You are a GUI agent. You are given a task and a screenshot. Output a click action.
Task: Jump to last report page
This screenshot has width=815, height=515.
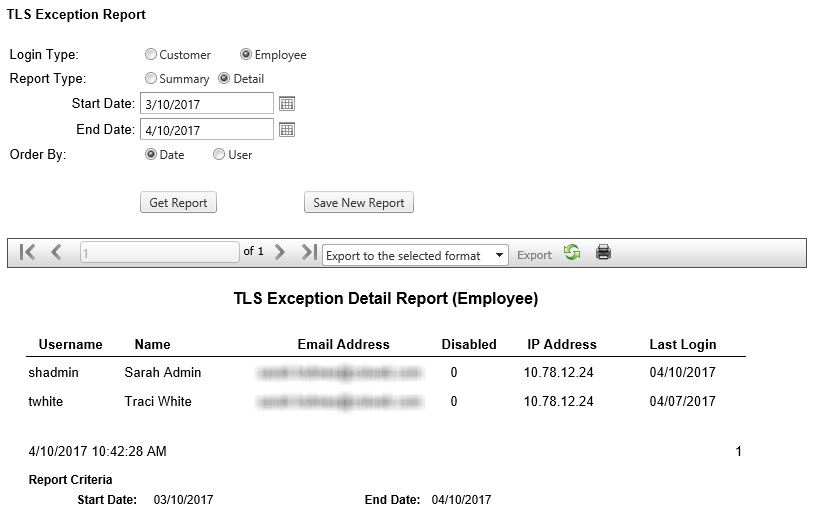pyautogui.click(x=309, y=253)
